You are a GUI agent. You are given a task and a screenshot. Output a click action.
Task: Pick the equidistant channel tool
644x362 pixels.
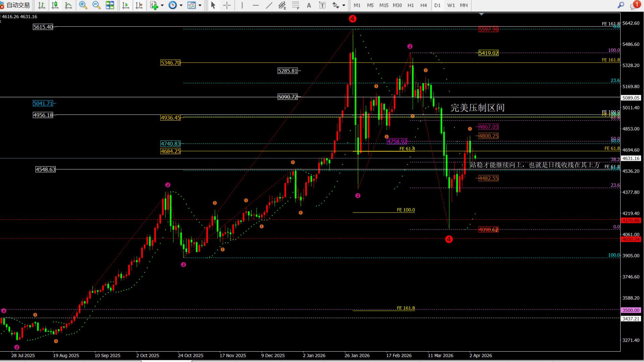282,5
